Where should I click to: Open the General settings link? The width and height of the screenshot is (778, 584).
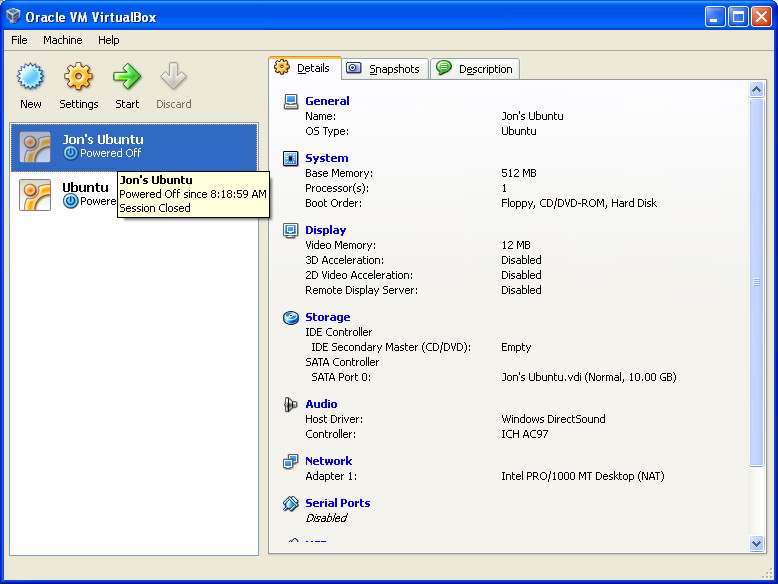pyautogui.click(x=327, y=101)
